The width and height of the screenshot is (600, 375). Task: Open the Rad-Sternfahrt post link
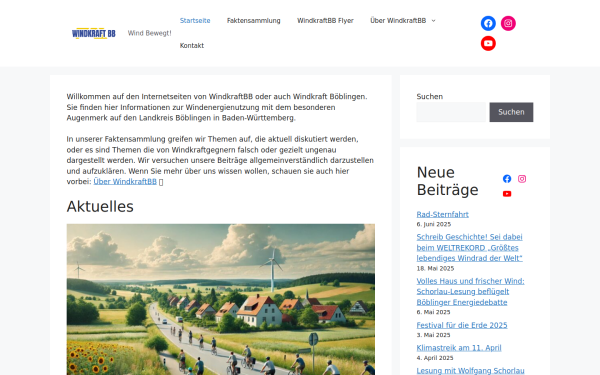(x=442, y=214)
